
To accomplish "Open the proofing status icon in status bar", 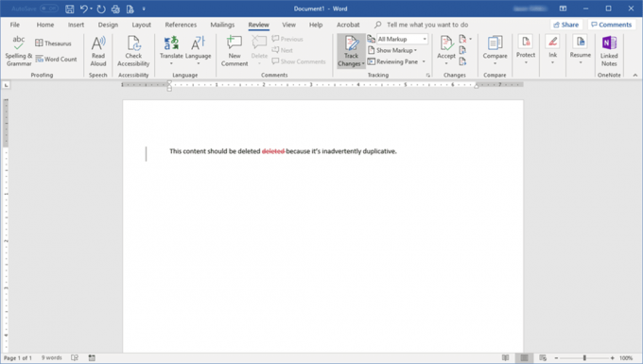I will pos(75,357).
